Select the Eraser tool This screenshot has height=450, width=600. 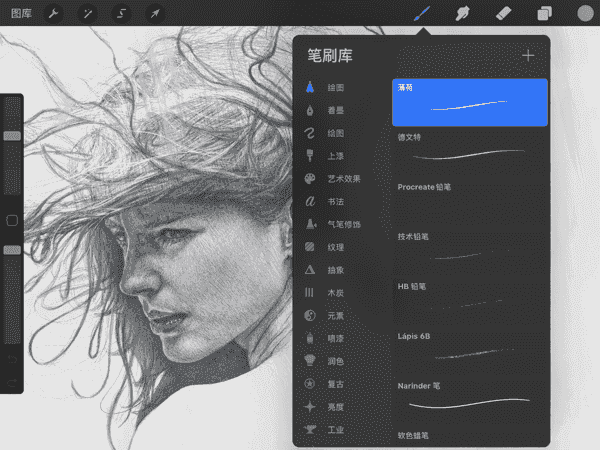tap(503, 14)
